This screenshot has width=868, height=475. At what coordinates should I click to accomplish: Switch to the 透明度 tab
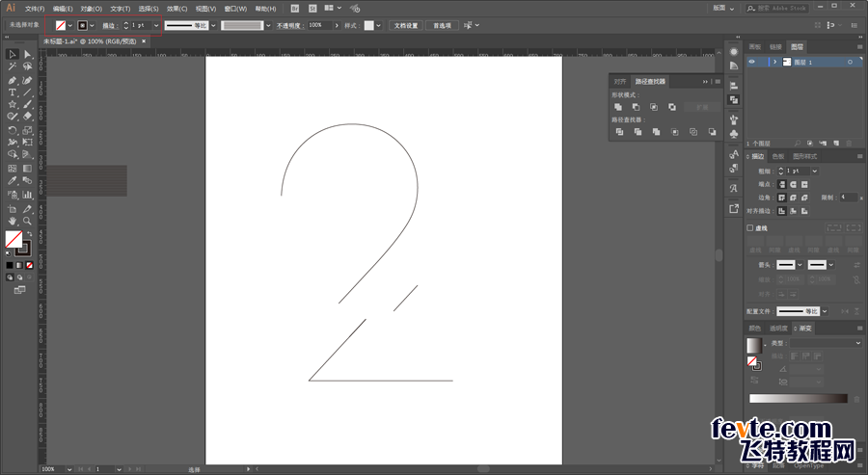(778, 329)
